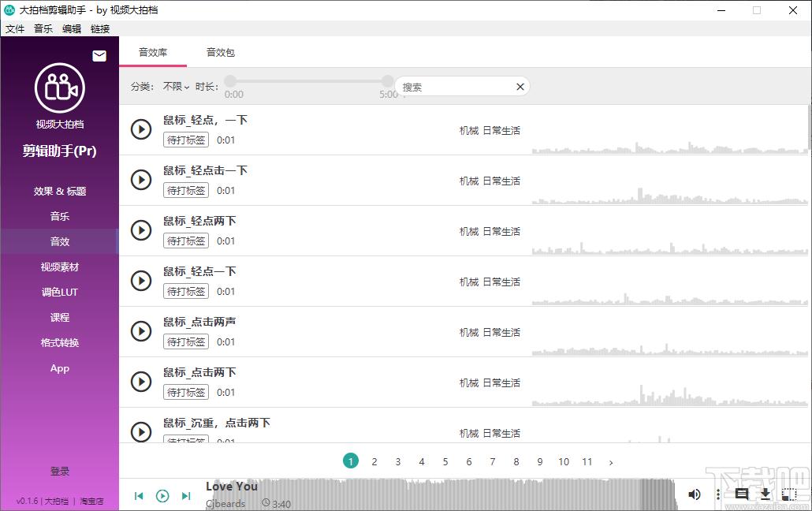Open 视频素材 in the sidebar
This screenshot has height=511, width=812.
(60, 267)
